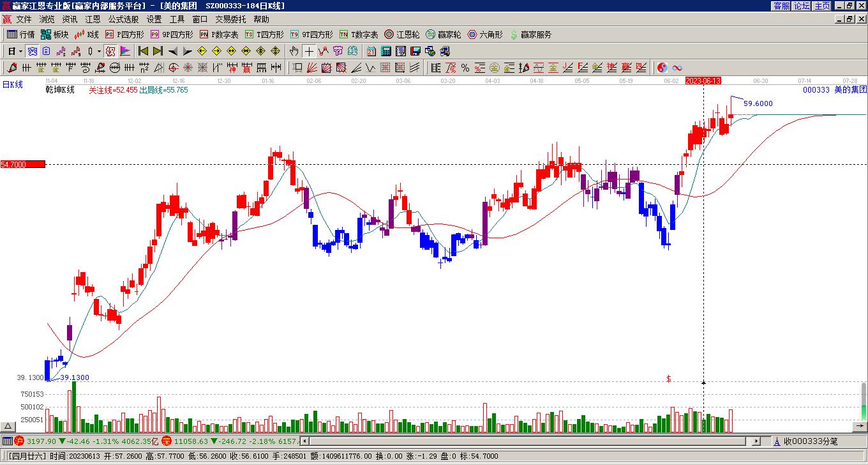Click the percent sign drawing tool

tap(465, 68)
